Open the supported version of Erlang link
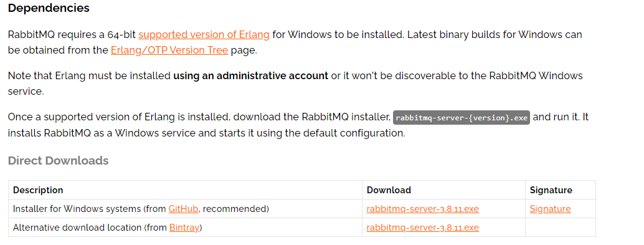This screenshot has height=245, width=644. (204, 34)
